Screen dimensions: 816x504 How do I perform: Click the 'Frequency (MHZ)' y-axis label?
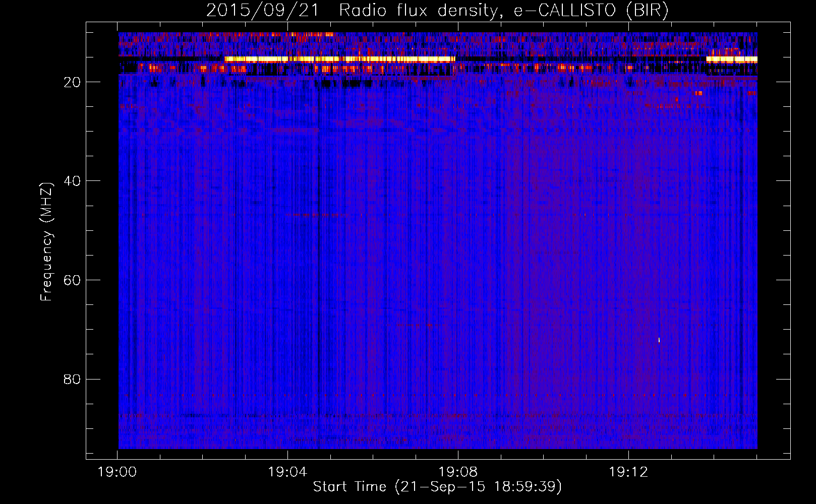(x=46, y=242)
